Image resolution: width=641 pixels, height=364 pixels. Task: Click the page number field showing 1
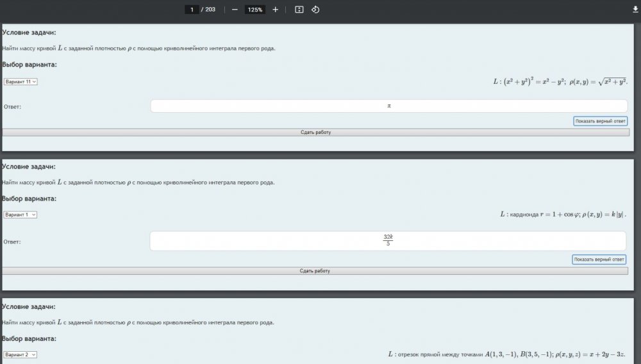pyautogui.click(x=191, y=10)
